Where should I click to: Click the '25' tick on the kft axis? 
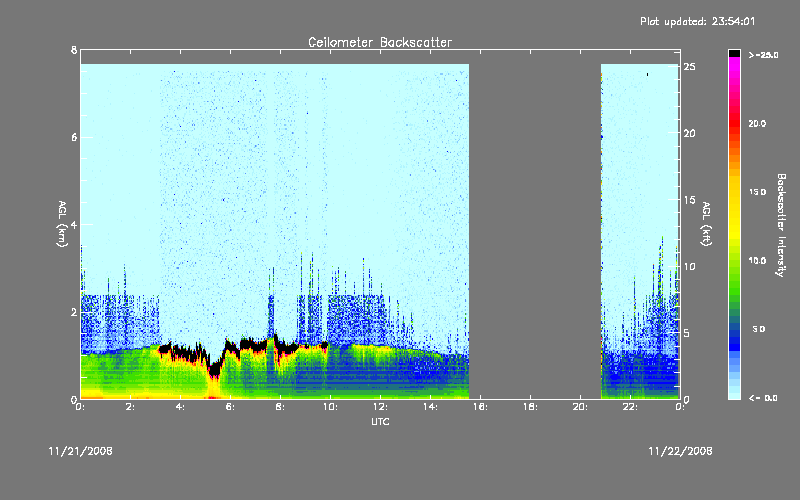point(690,67)
